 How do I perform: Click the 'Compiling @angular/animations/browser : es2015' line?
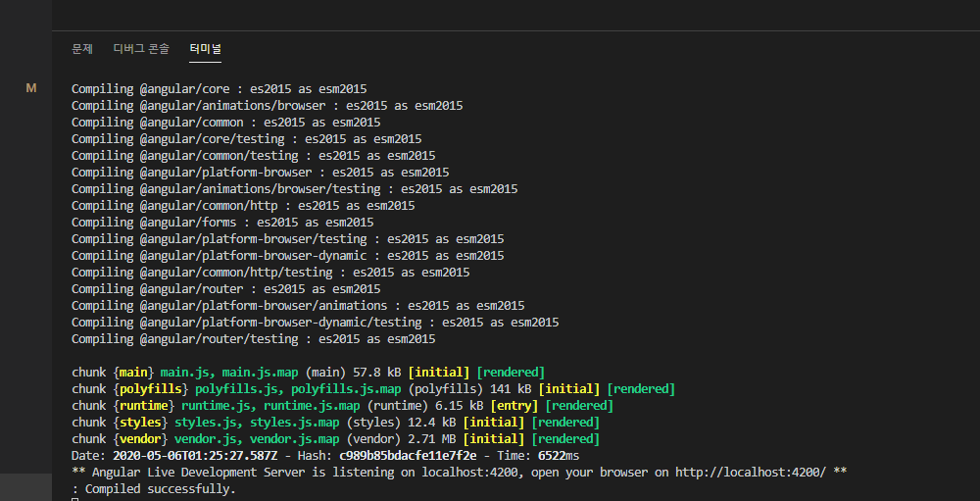coord(267,106)
